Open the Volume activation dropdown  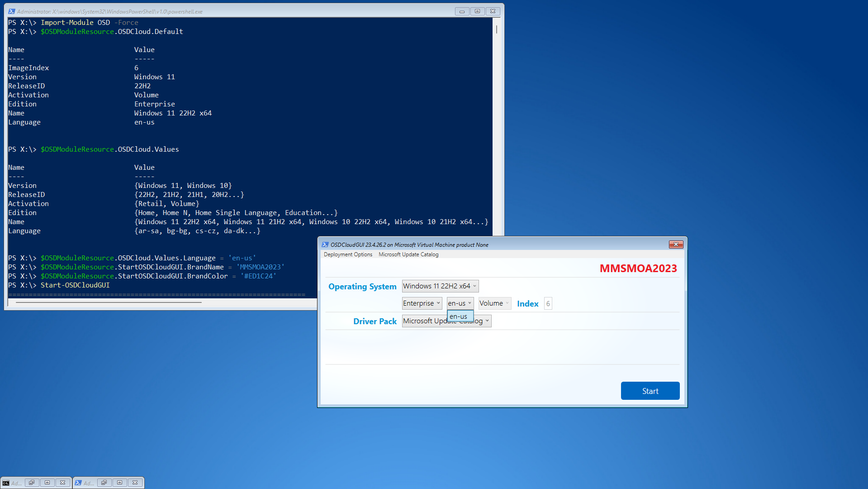(494, 303)
